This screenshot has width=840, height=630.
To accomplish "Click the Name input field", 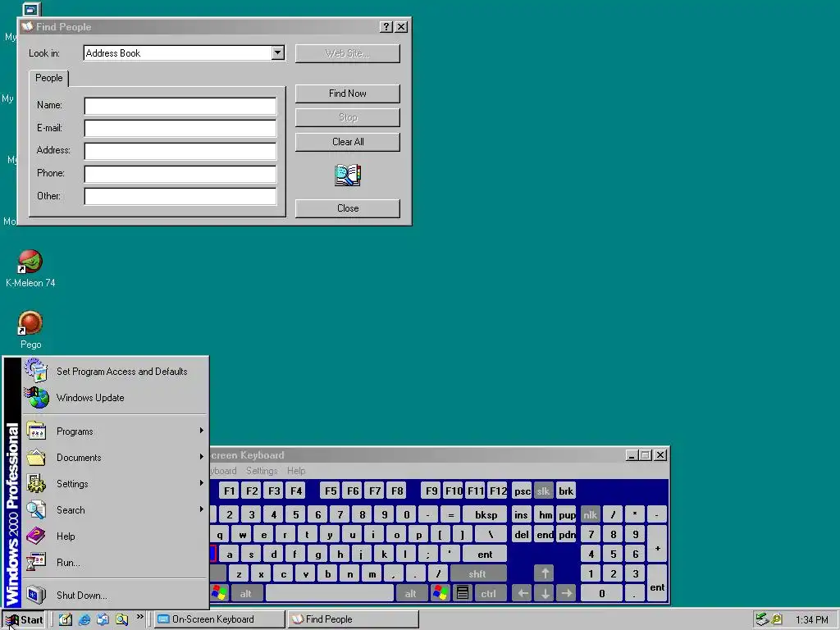I will click(x=180, y=106).
